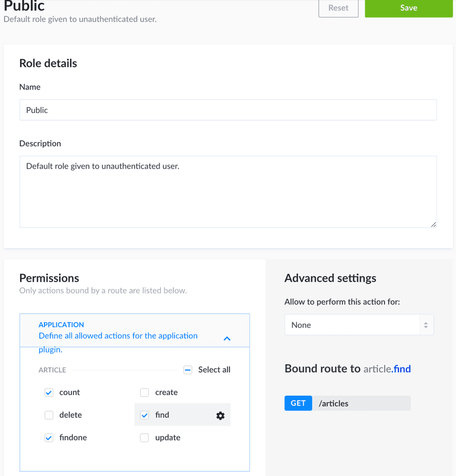Click the Reset button
Viewport: 456px width, 476px height.
[338, 8]
